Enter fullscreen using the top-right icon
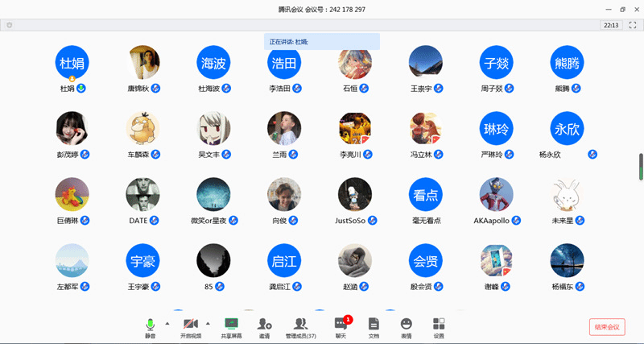This screenshot has width=644, height=344. click(x=632, y=26)
